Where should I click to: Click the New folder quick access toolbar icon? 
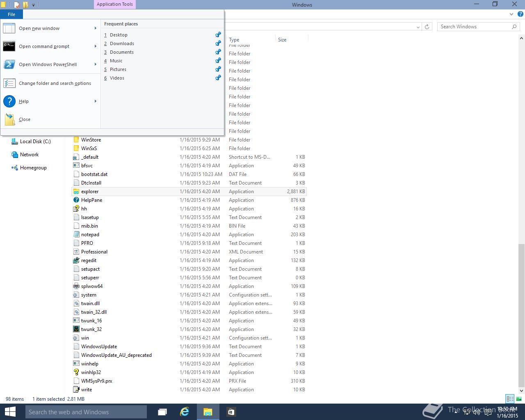(25, 5)
